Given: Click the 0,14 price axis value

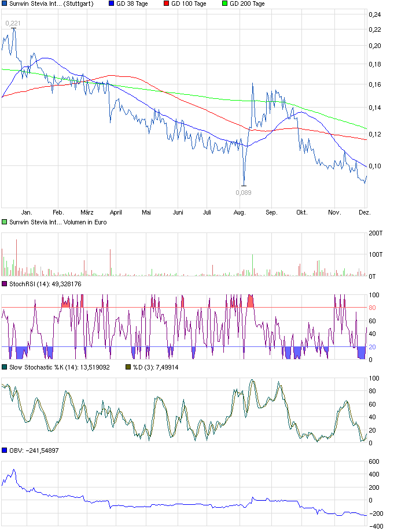Looking at the screenshot, I should pyautogui.click(x=375, y=108).
